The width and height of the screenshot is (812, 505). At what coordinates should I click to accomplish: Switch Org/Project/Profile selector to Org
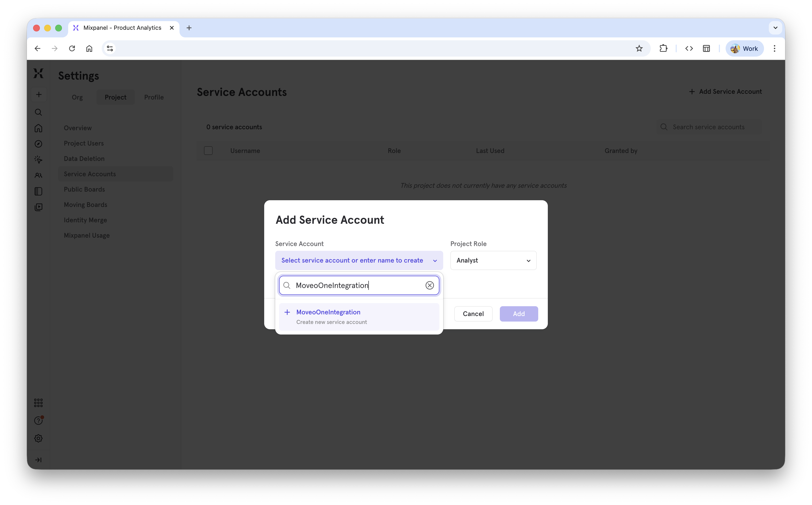[x=77, y=97]
